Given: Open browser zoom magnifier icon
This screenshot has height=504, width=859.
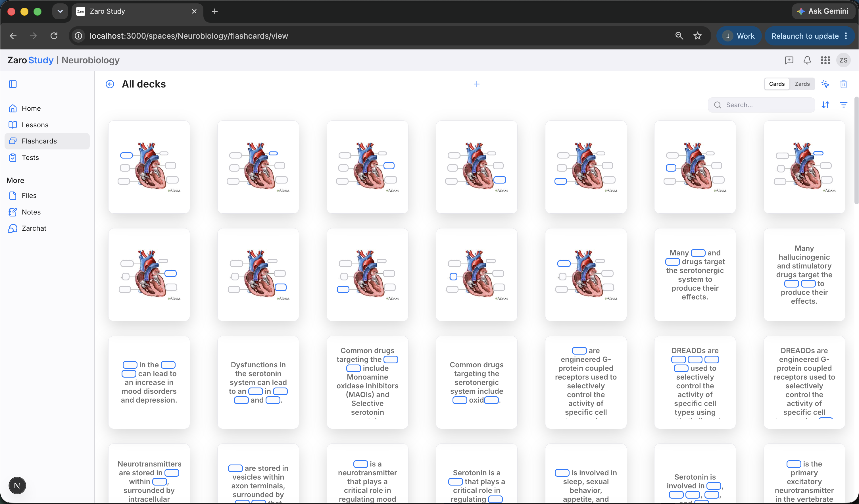Looking at the screenshot, I should tap(679, 36).
